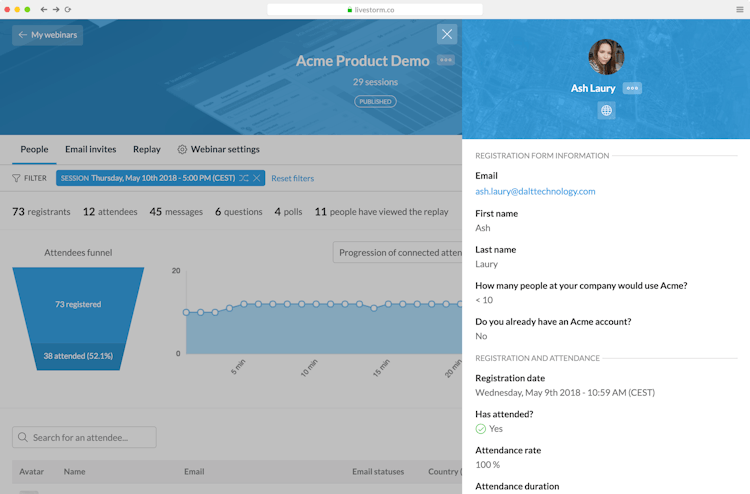The image size is (750, 494).
Task: Click the shuffle icon in session filter
Action: click(244, 178)
